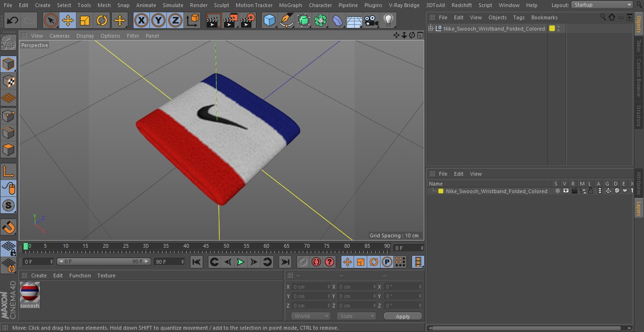Switch the coordinate system icon
The width and height of the screenshot is (644, 332).
tap(193, 21)
